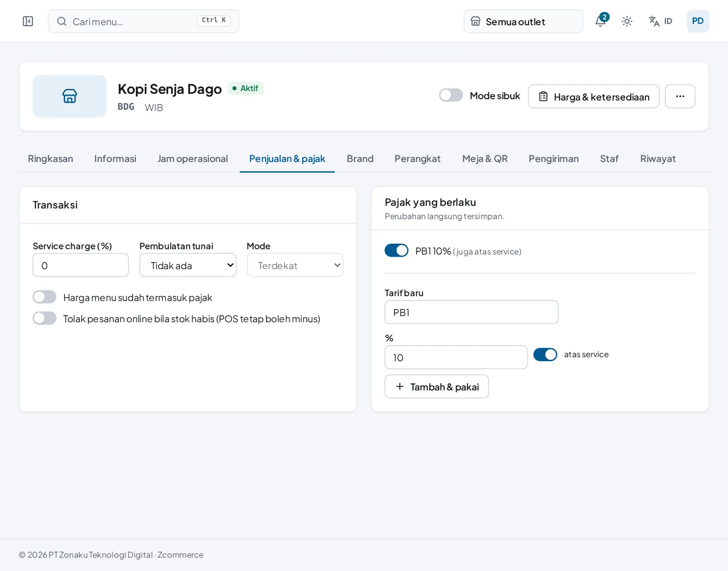728x571 pixels.
Task: Click the Aktif status badge
Action: point(245,88)
